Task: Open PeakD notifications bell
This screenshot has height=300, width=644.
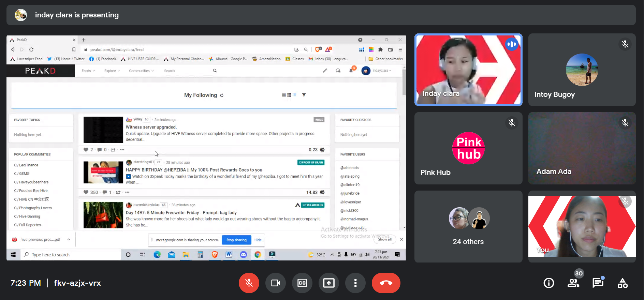Action: tap(351, 71)
